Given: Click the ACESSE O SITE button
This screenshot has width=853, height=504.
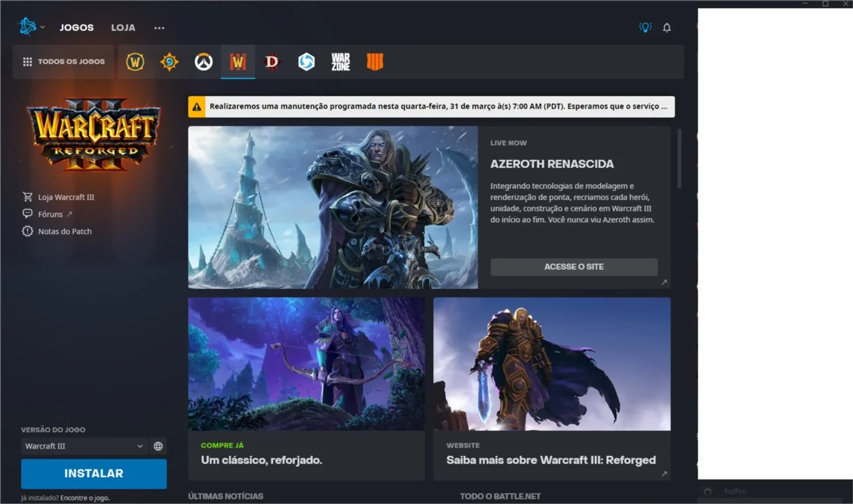Looking at the screenshot, I should pos(574,267).
